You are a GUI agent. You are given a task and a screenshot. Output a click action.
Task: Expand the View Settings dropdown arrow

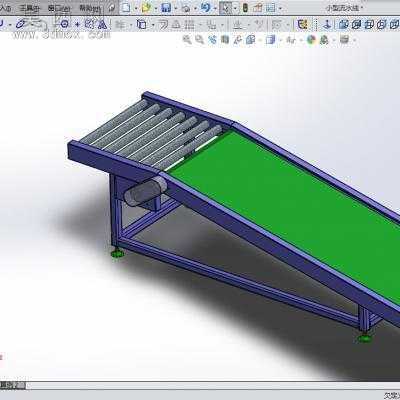point(354,41)
